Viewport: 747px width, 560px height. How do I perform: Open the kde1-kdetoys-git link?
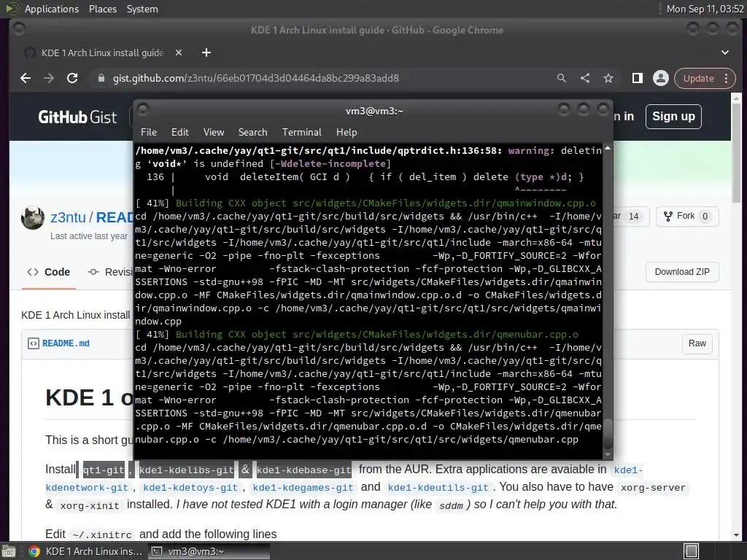[190, 488]
